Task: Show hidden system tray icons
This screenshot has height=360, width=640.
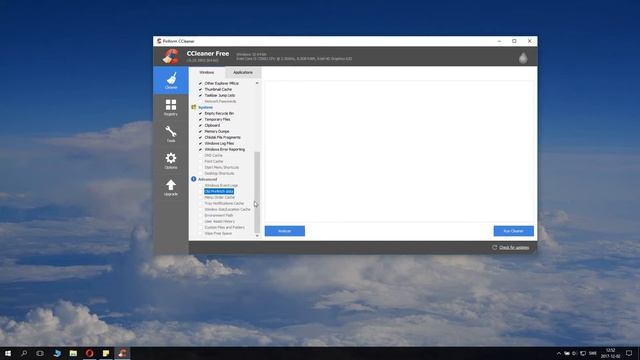Action: [558, 353]
